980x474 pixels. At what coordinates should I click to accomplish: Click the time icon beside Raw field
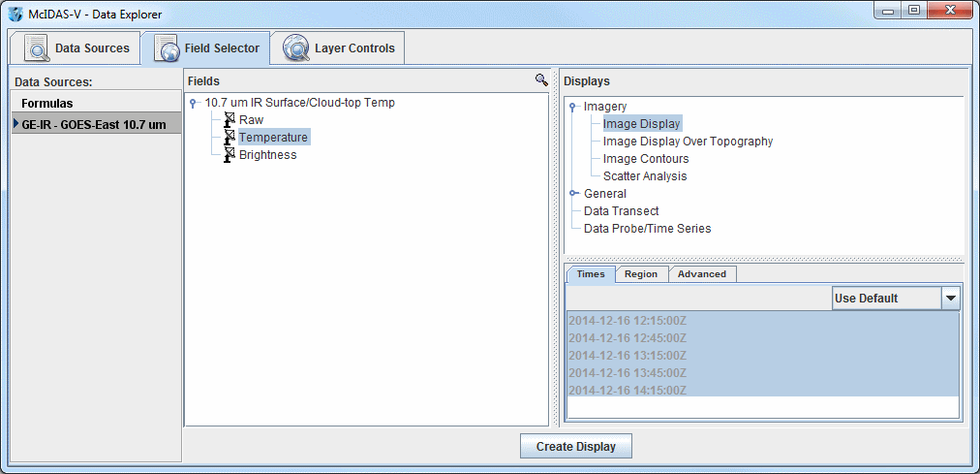tap(230, 120)
